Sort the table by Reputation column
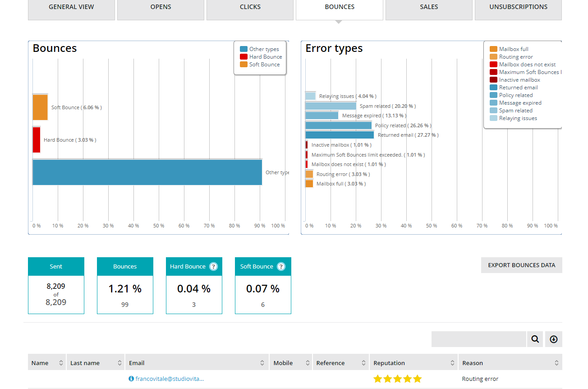Screen dimensions: 588x389 (x=413, y=363)
